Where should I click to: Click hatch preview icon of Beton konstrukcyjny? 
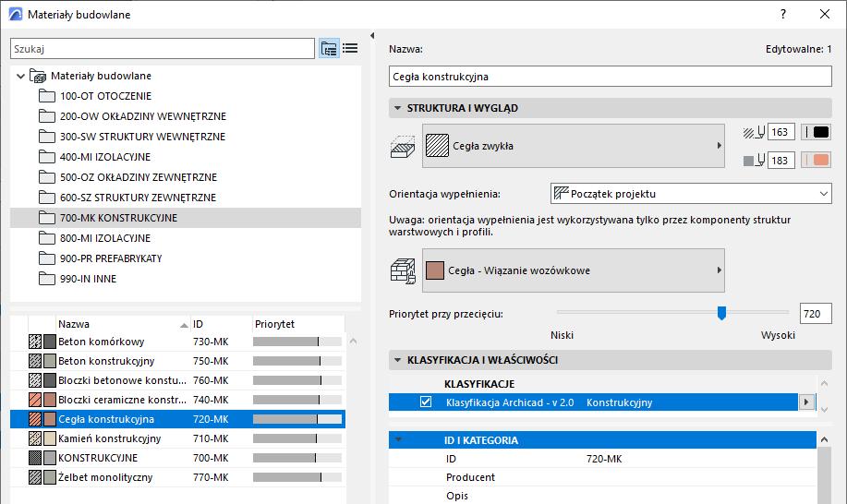tap(35, 361)
